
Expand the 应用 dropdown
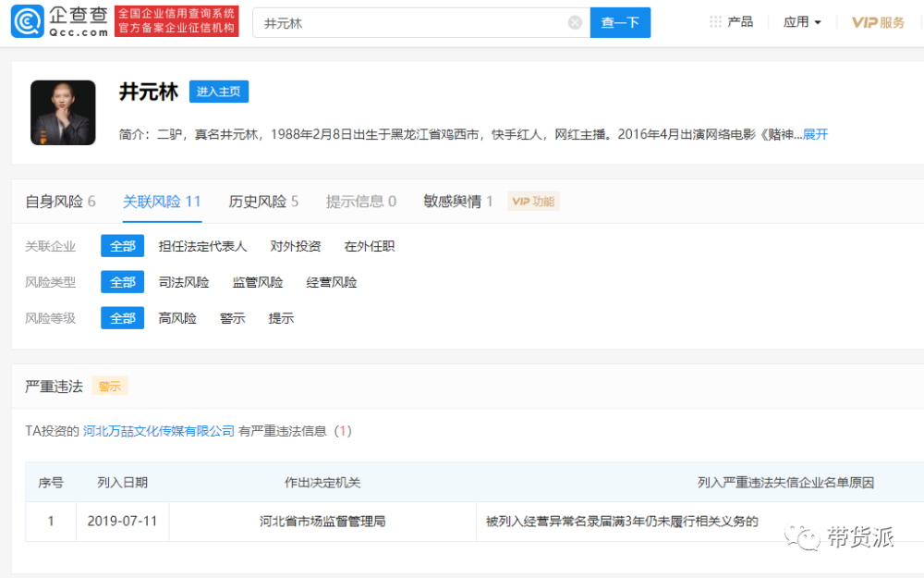coord(802,22)
